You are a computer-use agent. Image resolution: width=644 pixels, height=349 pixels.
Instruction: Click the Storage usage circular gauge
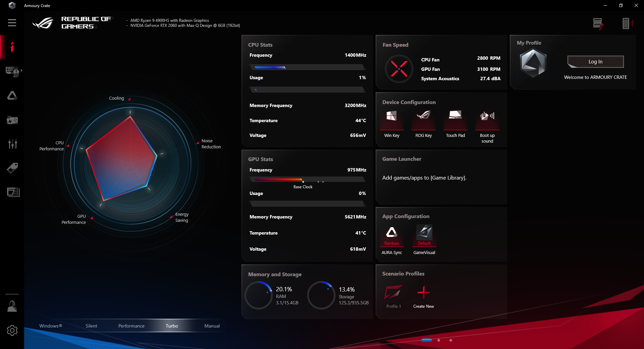tap(321, 295)
